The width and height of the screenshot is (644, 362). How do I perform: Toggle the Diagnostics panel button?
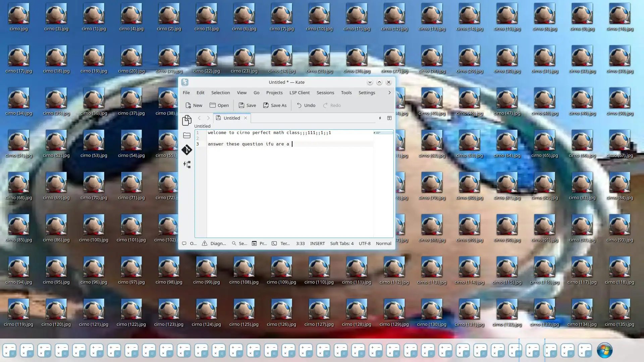click(x=214, y=244)
